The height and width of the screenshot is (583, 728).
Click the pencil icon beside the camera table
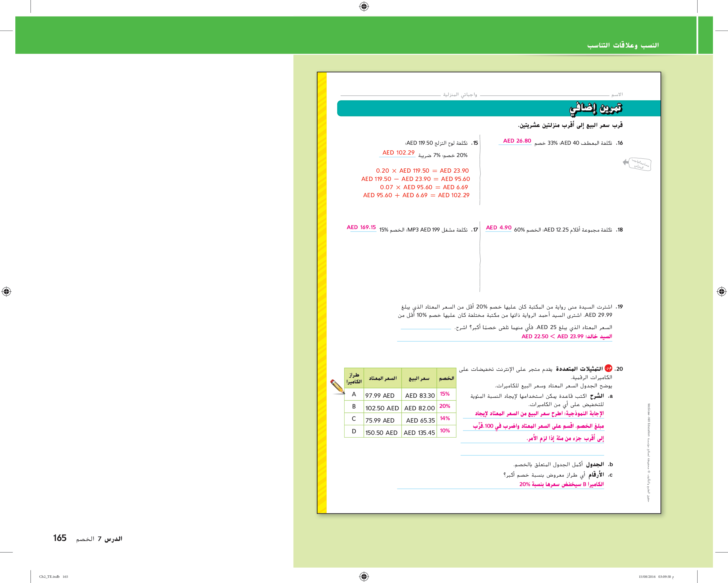pyautogui.click(x=337, y=386)
